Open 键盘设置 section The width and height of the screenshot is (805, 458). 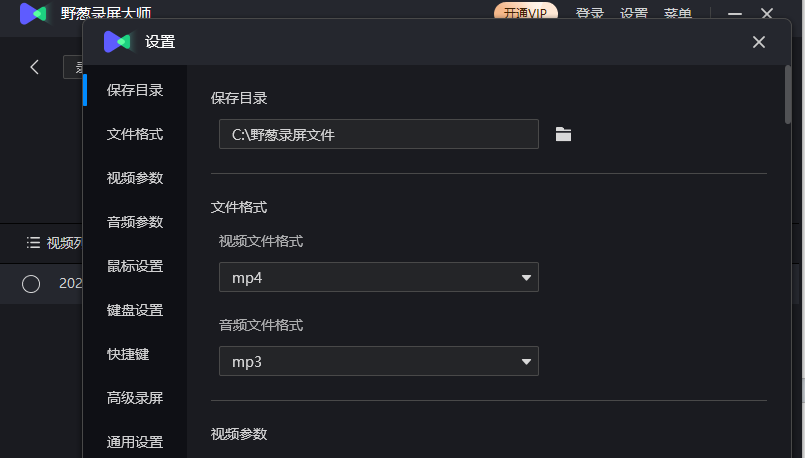135,310
